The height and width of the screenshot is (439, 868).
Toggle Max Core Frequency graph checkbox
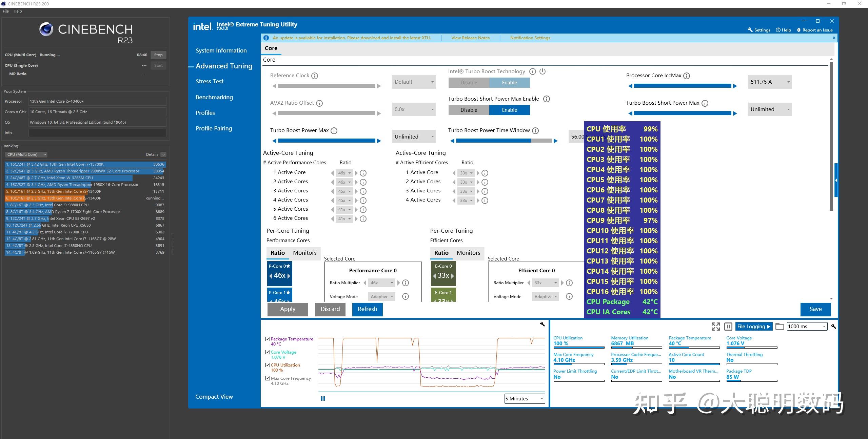click(x=268, y=378)
